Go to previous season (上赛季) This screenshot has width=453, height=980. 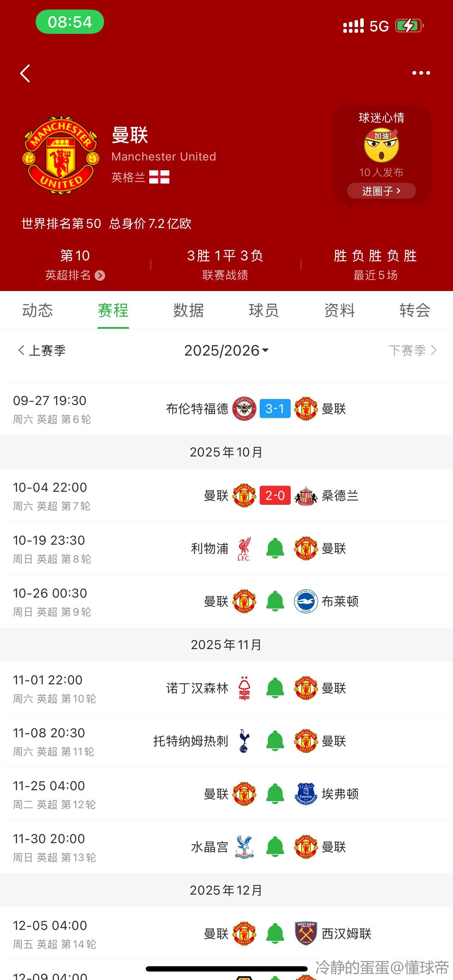42,350
